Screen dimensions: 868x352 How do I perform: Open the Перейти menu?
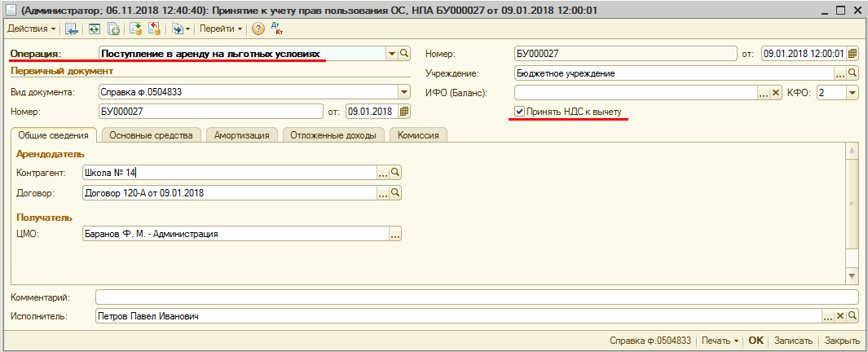[x=220, y=29]
